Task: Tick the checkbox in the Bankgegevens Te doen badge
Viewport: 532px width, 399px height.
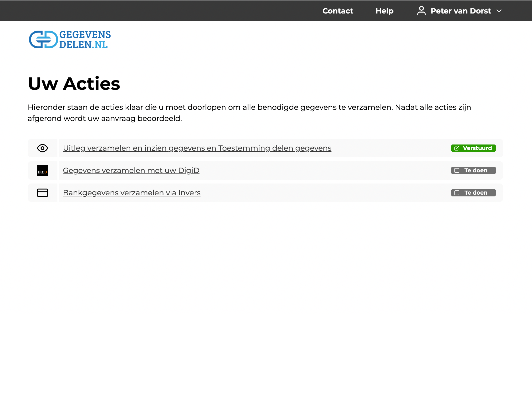Action: point(457,193)
